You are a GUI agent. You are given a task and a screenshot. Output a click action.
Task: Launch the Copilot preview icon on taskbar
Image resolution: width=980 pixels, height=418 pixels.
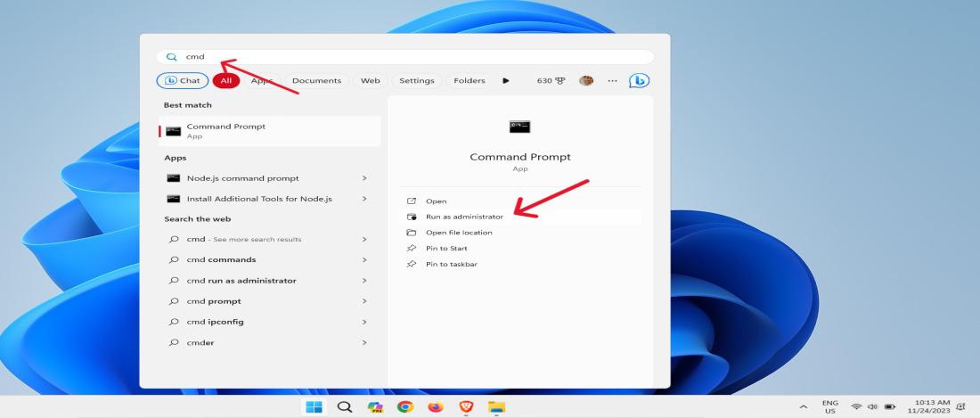point(375,407)
